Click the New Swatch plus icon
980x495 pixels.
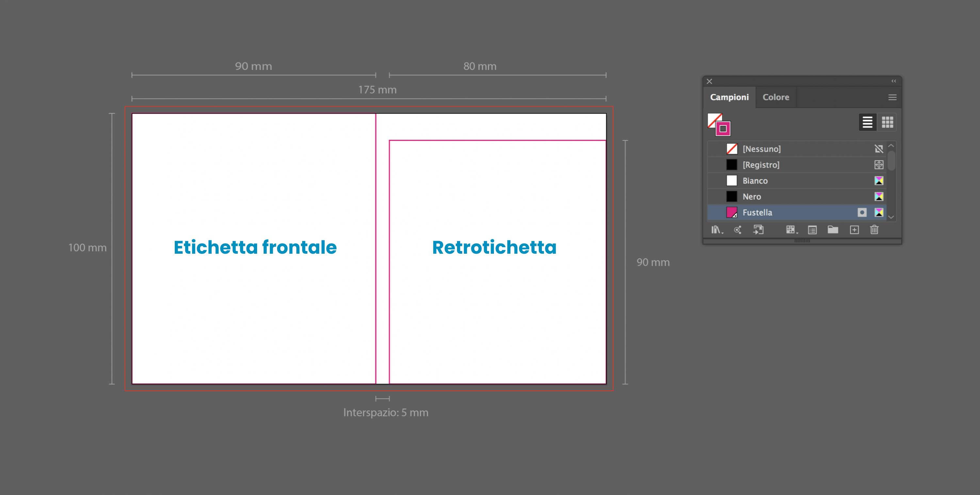click(854, 230)
